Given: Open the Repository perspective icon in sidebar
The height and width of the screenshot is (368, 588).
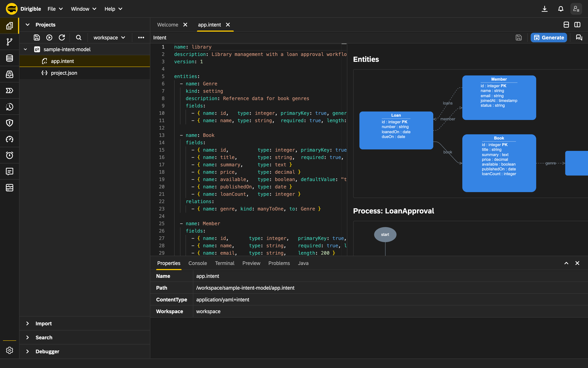Looking at the screenshot, I should click(x=10, y=74).
